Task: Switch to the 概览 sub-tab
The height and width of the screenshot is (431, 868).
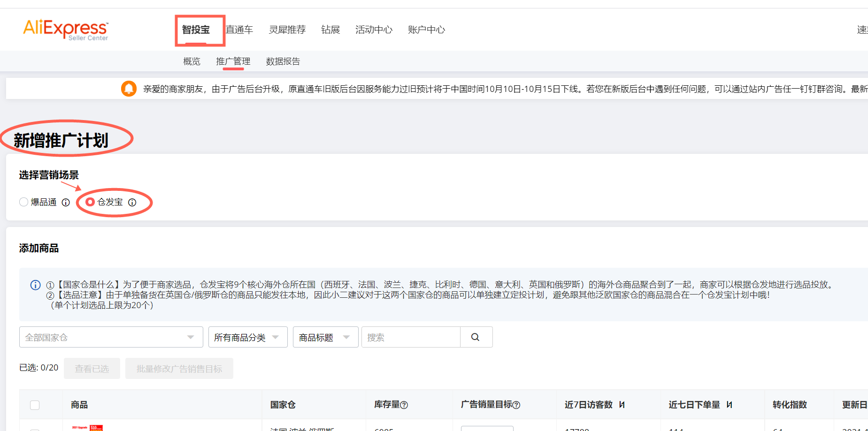Action: pyautogui.click(x=192, y=61)
